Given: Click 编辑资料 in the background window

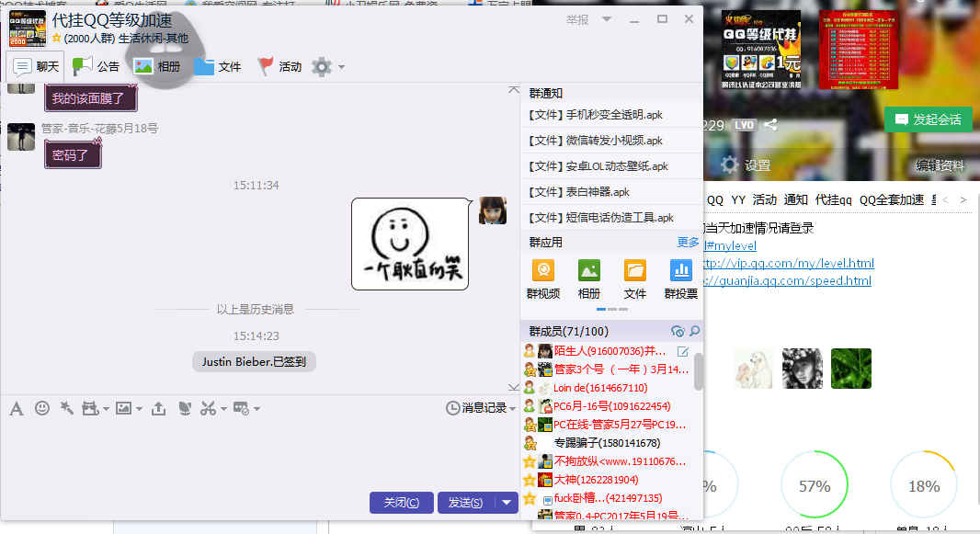Looking at the screenshot, I should [940, 165].
